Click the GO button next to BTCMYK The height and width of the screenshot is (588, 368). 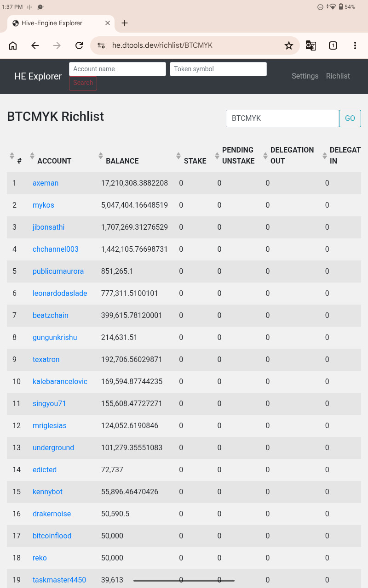tap(350, 119)
